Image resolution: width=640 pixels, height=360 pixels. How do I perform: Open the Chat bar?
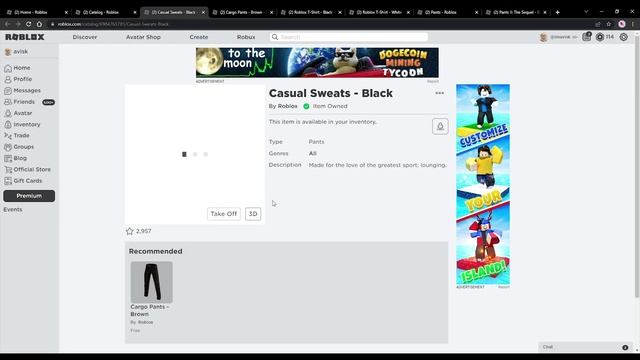585,347
